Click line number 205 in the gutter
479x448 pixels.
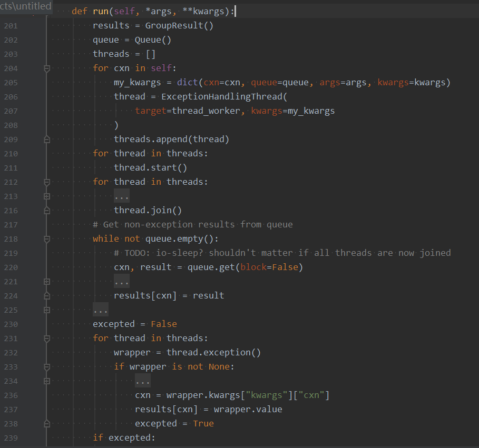click(x=11, y=83)
